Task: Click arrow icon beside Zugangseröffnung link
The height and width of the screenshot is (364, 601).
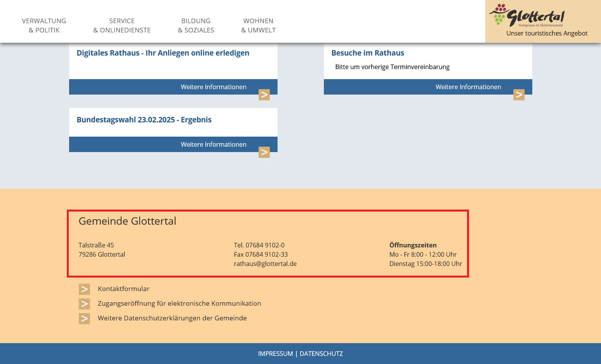Action: [x=84, y=304]
